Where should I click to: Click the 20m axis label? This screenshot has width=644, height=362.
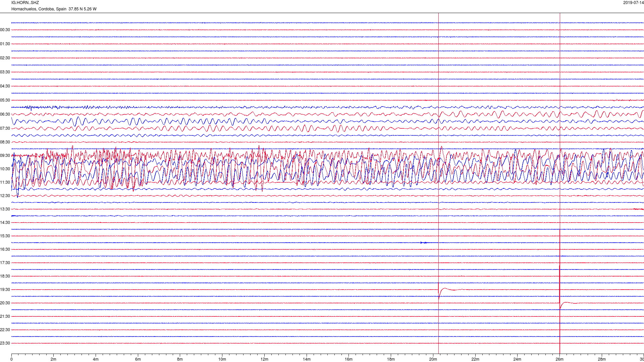(x=433, y=359)
